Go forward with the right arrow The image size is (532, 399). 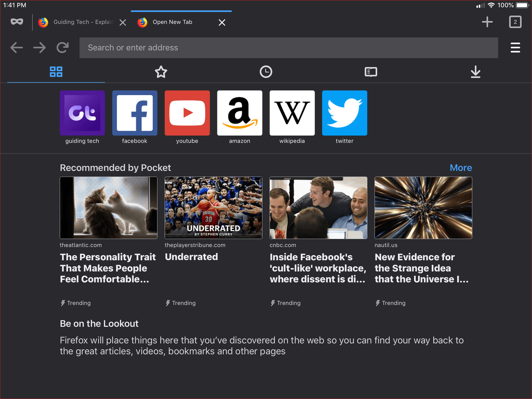tap(39, 48)
